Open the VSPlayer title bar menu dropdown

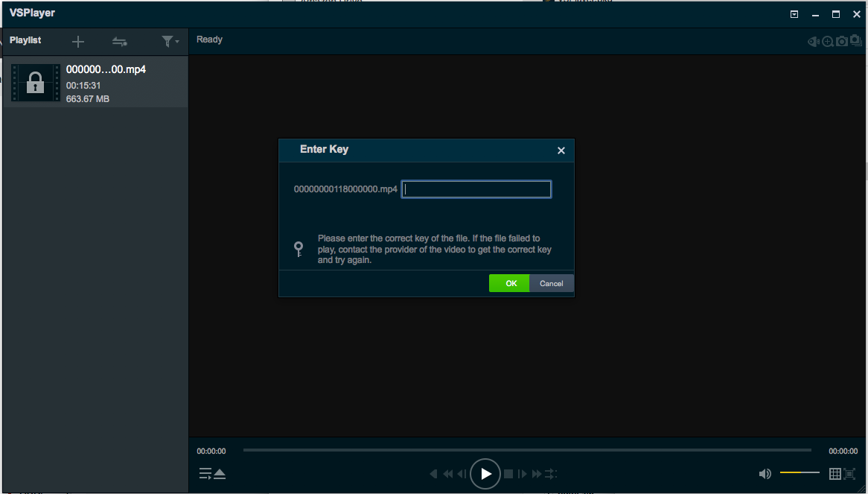click(794, 14)
